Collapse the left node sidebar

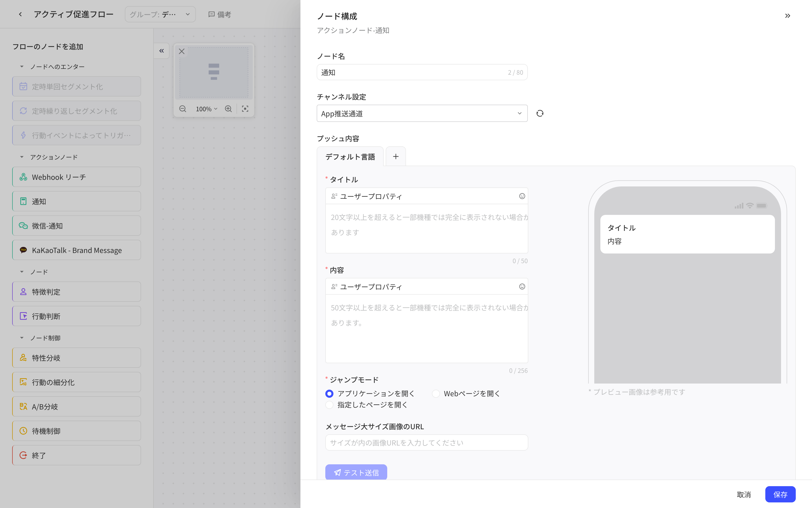pos(161,51)
